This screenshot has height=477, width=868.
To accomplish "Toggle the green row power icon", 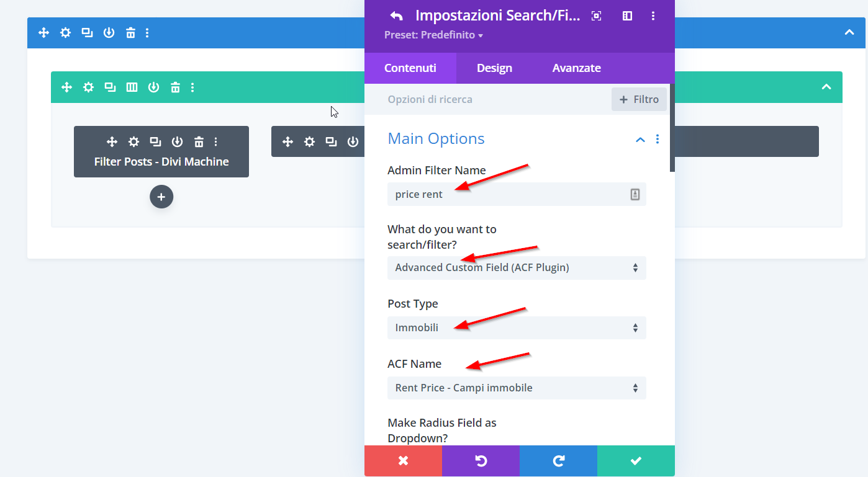I will [153, 87].
